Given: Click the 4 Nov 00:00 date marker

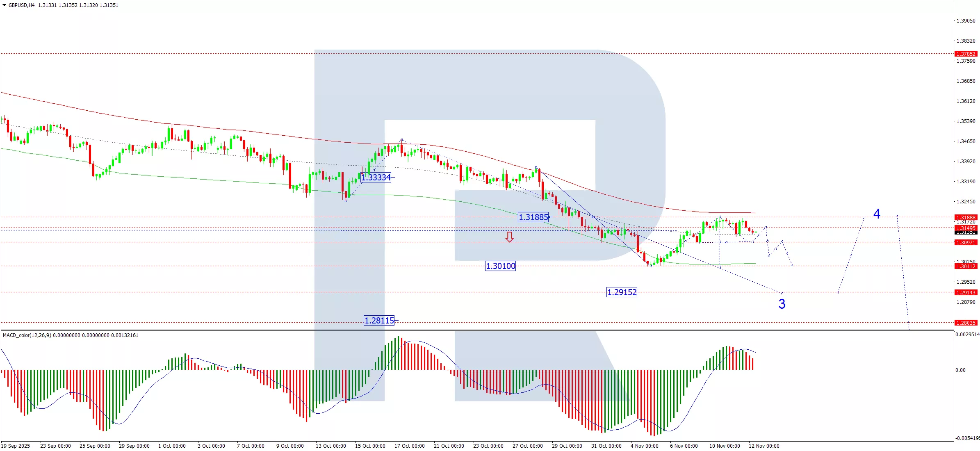Looking at the screenshot, I should [644, 446].
